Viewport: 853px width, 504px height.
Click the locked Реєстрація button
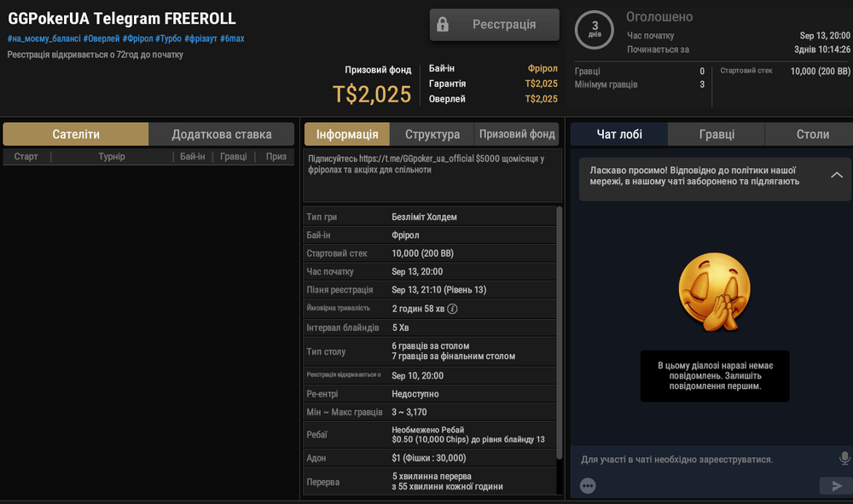tap(494, 25)
